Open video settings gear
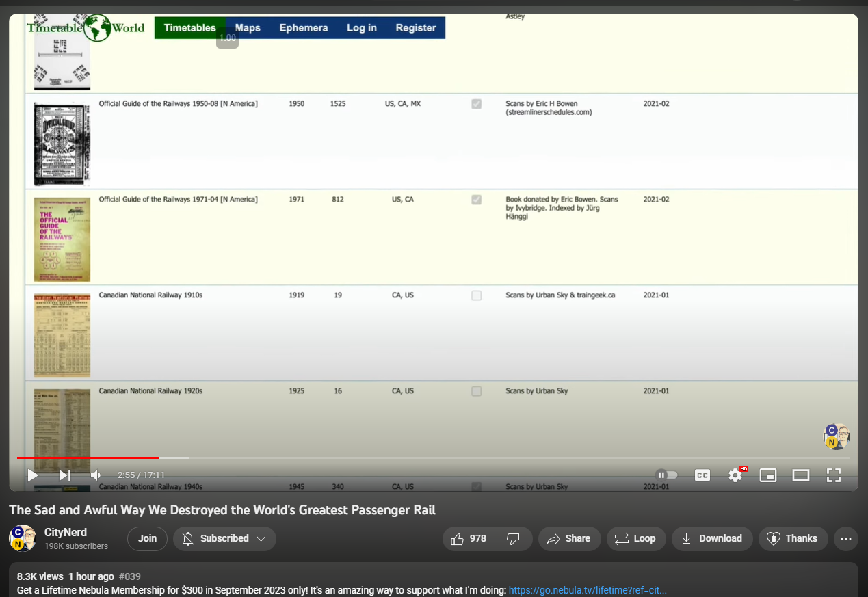The image size is (868, 597). (736, 475)
